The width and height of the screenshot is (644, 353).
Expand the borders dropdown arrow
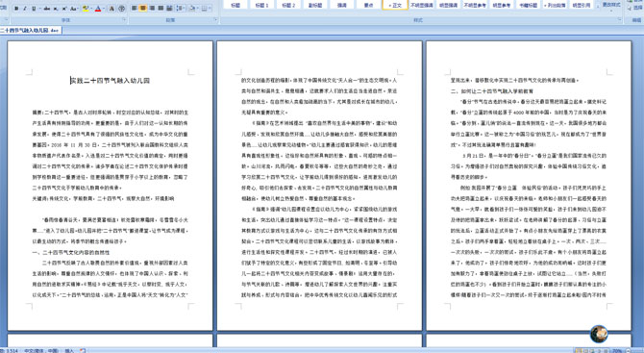pos(210,9)
